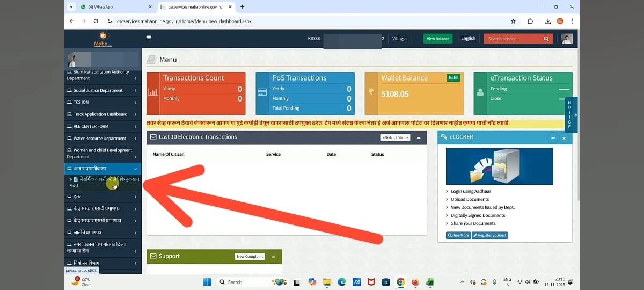The image size is (644, 290).
Task: Select Track Application Dashboard in sidebar
Action: click(x=100, y=114)
